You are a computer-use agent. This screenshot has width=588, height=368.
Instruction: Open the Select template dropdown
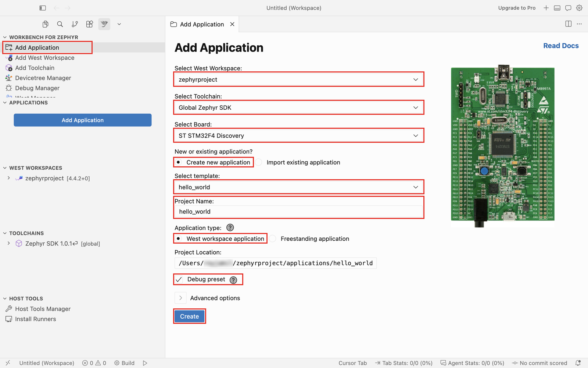click(x=299, y=187)
